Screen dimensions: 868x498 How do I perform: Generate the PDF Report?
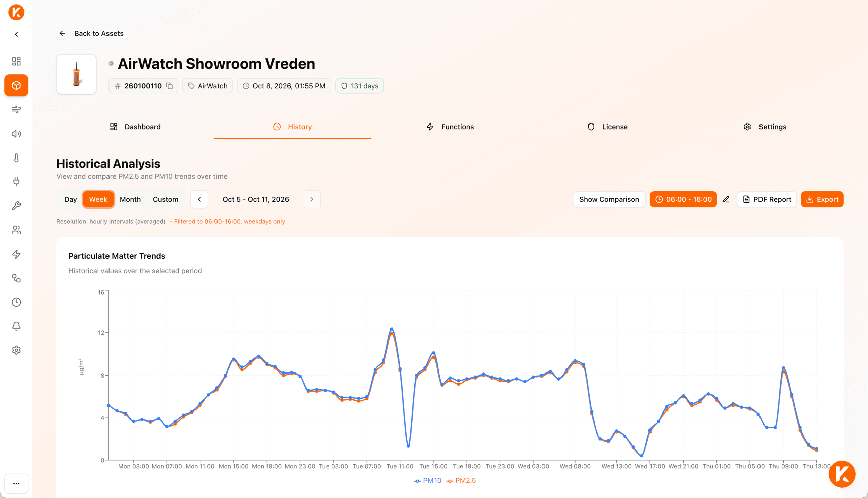tap(767, 199)
